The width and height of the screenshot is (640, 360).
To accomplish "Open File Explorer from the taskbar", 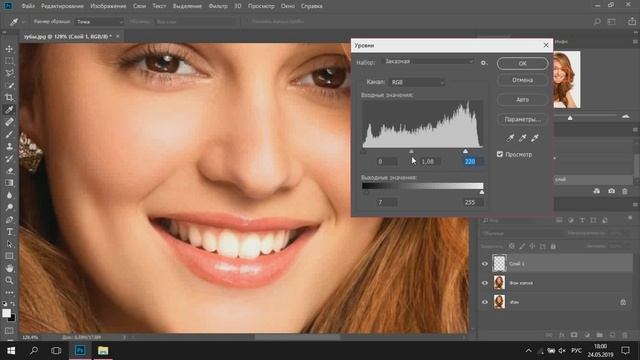I will pyautogui.click(x=103, y=351).
